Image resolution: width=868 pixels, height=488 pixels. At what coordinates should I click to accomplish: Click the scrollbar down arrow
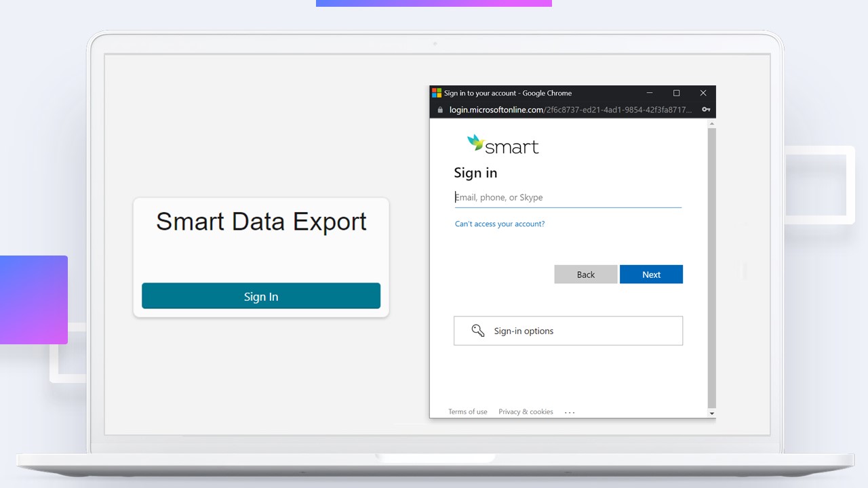pos(711,413)
